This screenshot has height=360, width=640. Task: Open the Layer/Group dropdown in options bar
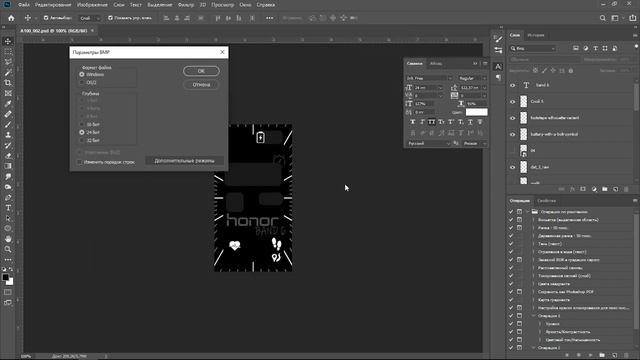[x=89, y=18]
